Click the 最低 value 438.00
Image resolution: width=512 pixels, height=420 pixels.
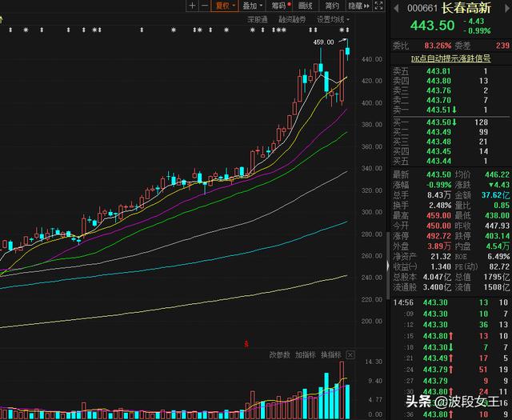tap(497, 215)
